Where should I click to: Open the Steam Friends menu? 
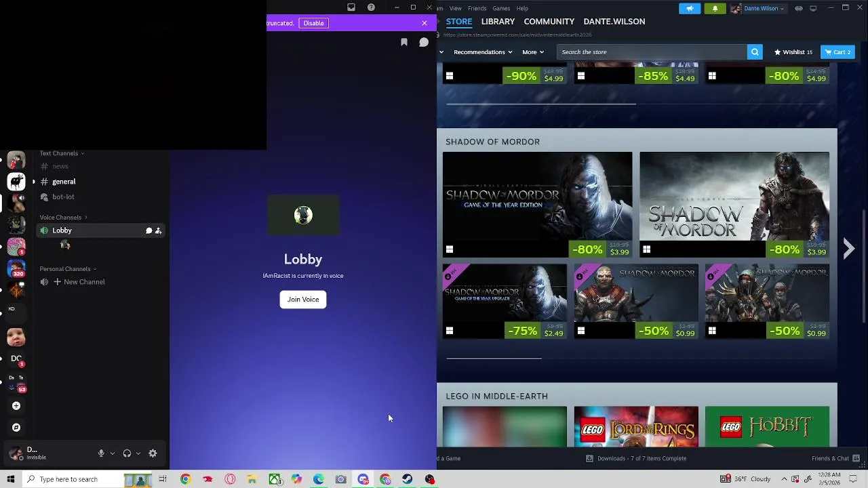[477, 8]
